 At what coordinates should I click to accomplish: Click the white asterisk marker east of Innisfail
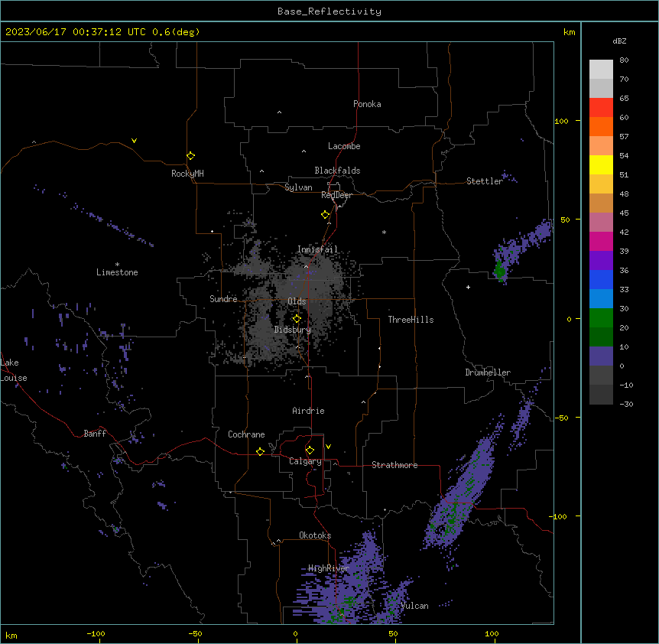pos(384,232)
